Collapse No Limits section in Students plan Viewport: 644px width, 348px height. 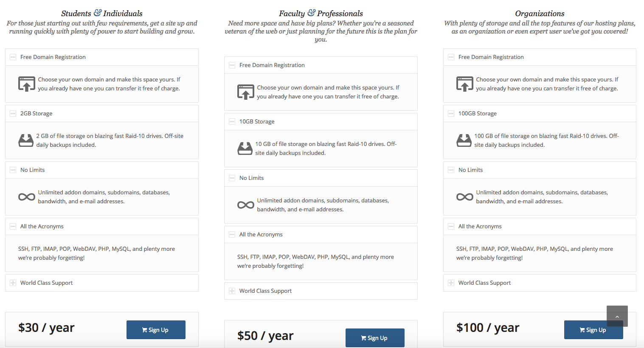102,170
